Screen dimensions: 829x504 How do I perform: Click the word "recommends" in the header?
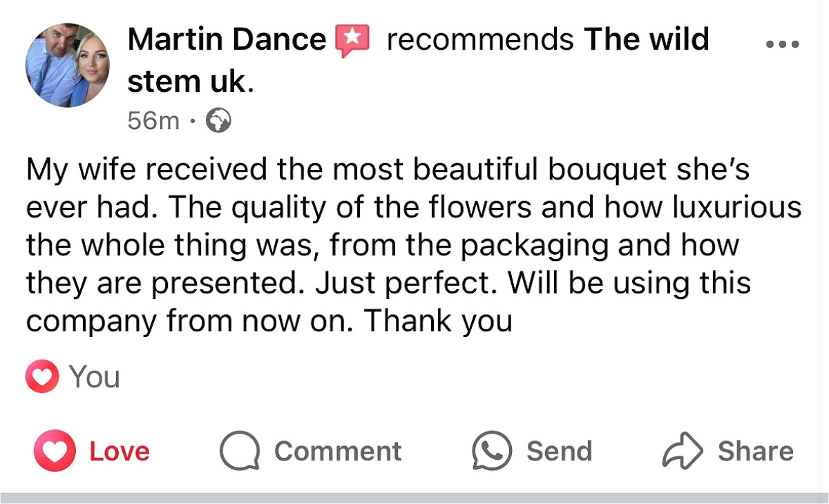(480, 40)
